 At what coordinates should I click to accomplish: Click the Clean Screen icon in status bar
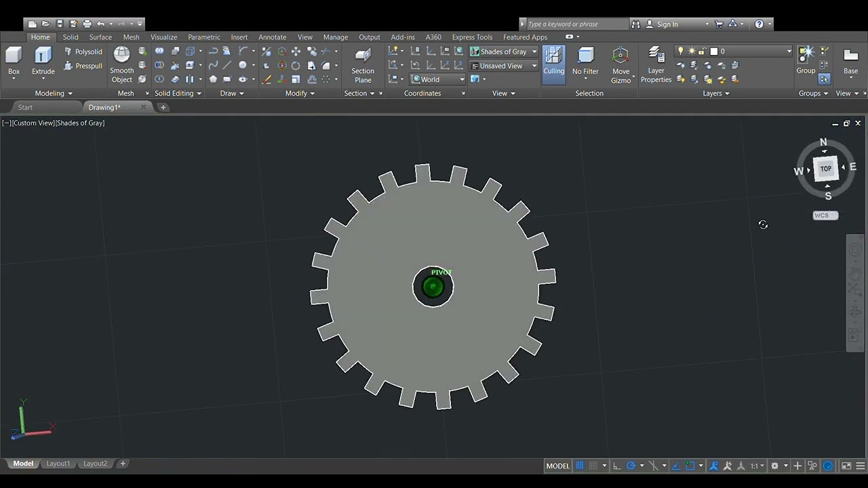[x=846, y=466]
